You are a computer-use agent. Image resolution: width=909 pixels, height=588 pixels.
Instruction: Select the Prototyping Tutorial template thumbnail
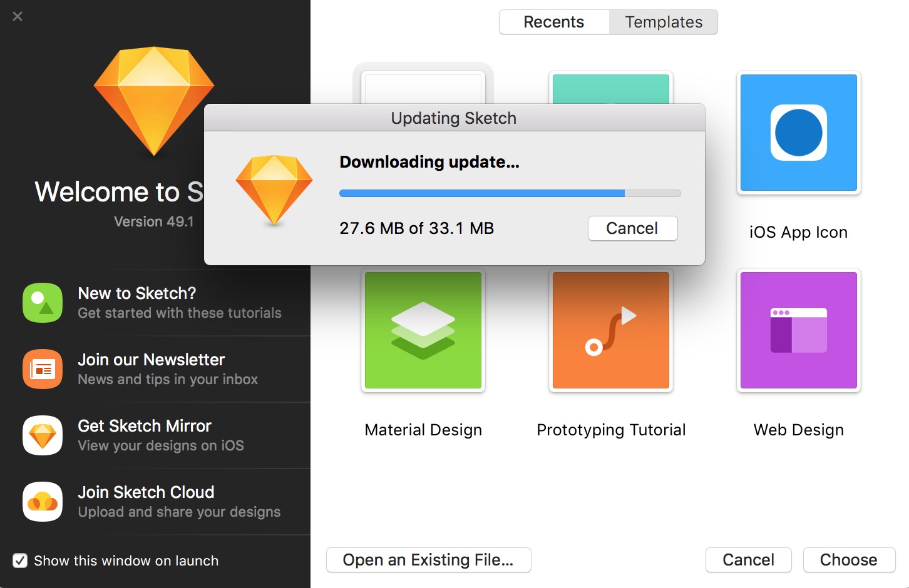click(611, 330)
